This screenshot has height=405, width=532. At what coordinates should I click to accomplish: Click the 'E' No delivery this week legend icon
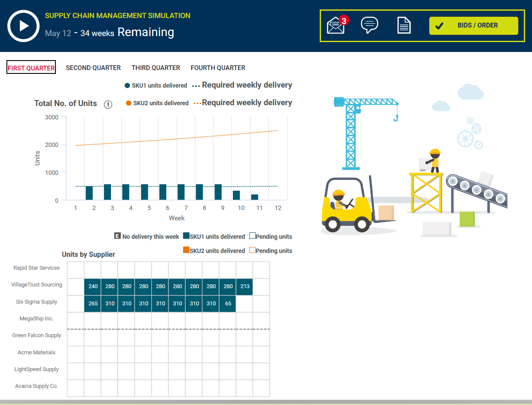pyautogui.click(x=117, y=236)
